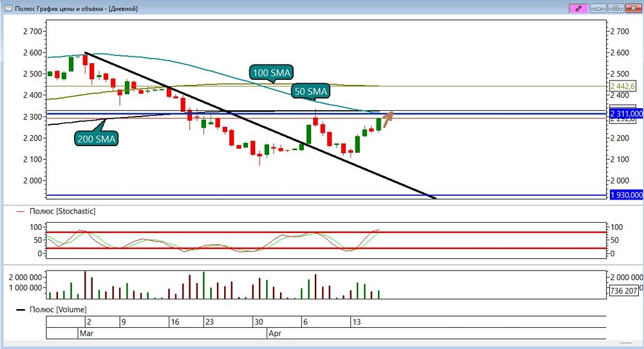Click the 2 700 label on left price axis
644x349 pixels.
pos(32,31)
